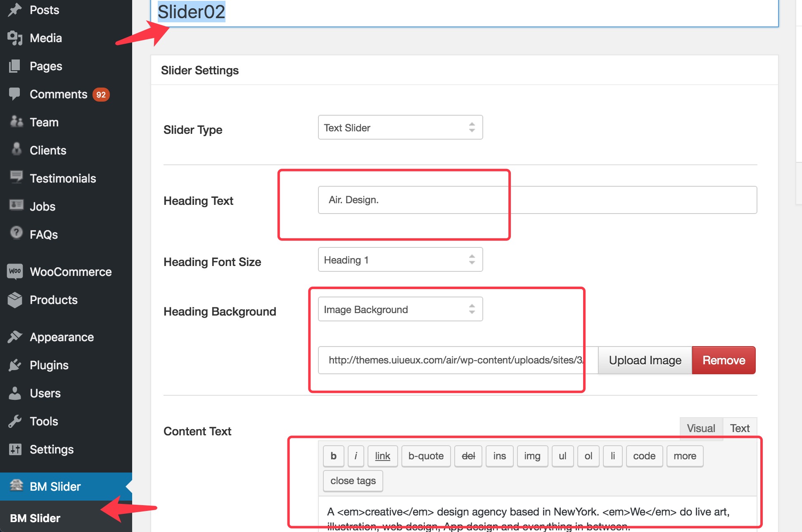Open WooCommerce via Woo icon
802x532 pixels.
click(x=15, y=271)
